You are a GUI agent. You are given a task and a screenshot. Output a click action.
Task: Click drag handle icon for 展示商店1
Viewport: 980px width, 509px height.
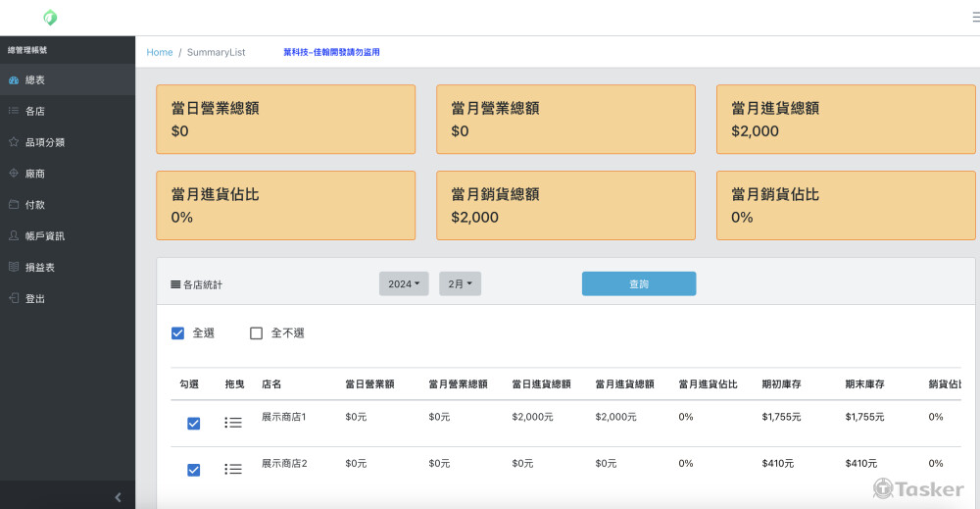(x=233, y=423)
